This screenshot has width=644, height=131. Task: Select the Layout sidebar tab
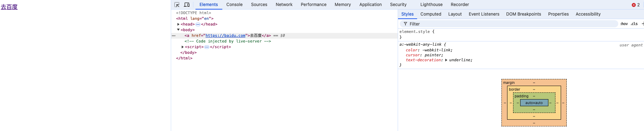pos(455,14)
